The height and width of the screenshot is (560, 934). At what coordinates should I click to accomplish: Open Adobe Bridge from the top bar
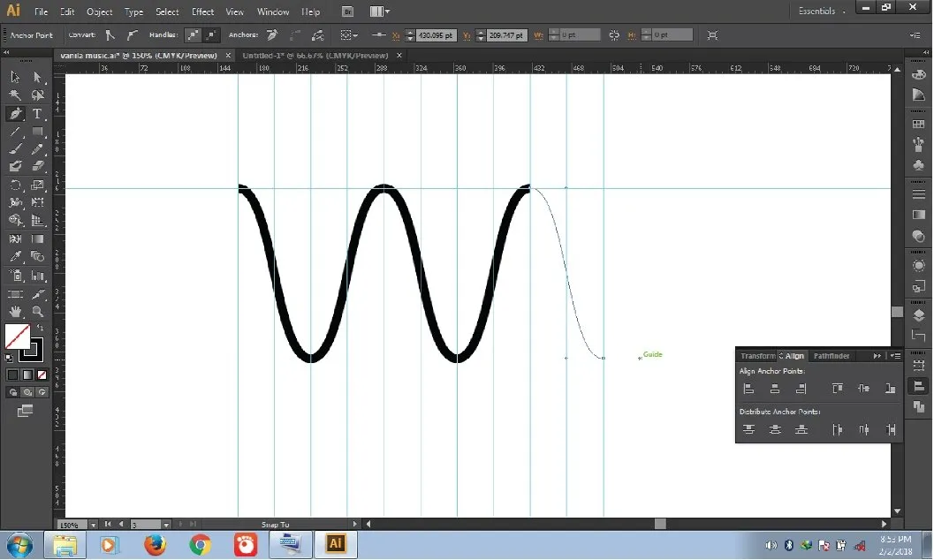pos(347,11)
